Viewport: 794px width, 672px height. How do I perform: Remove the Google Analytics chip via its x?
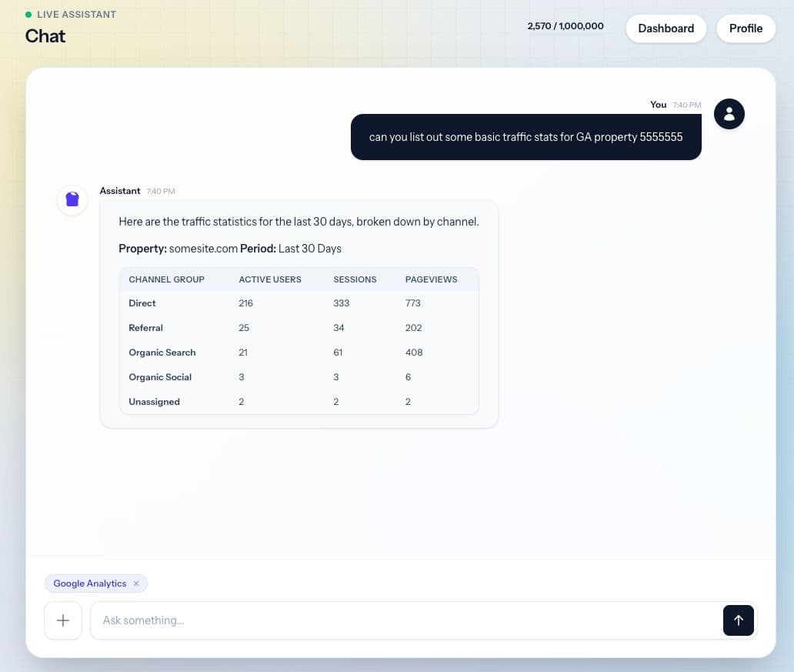click(x=136, y=583)
